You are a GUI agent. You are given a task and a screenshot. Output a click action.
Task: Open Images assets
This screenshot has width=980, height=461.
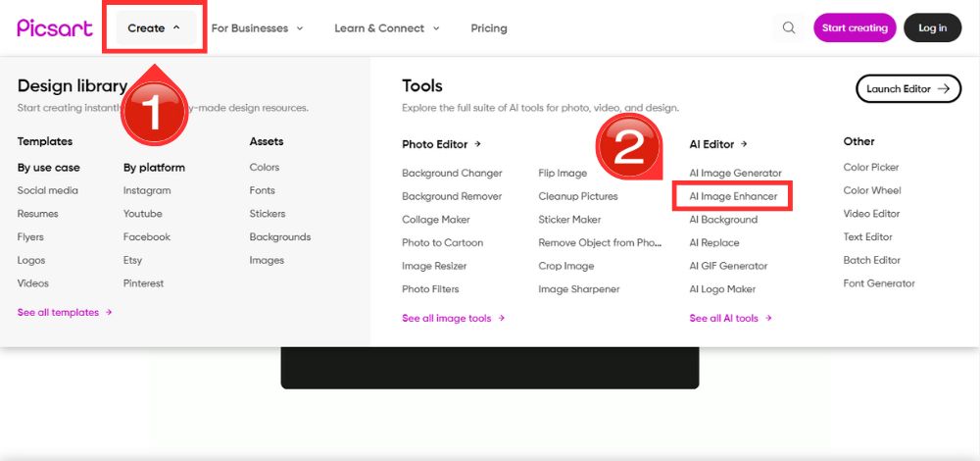267,260
